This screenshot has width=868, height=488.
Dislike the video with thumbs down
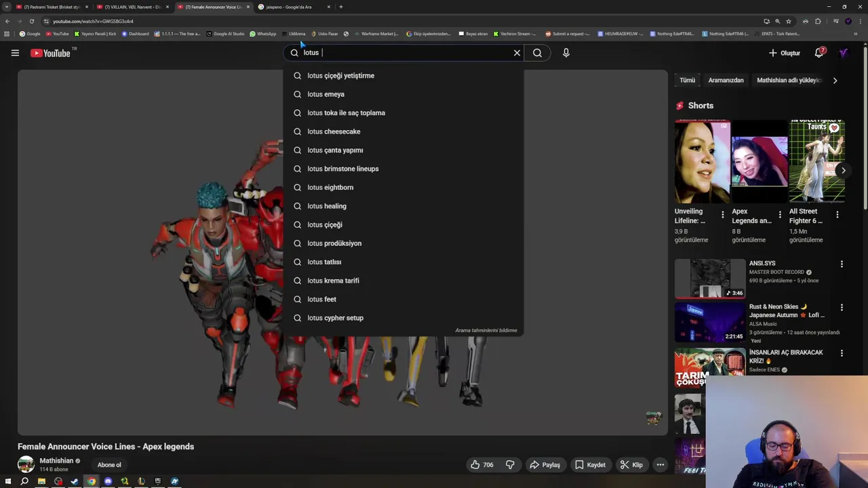coord(510,465)
